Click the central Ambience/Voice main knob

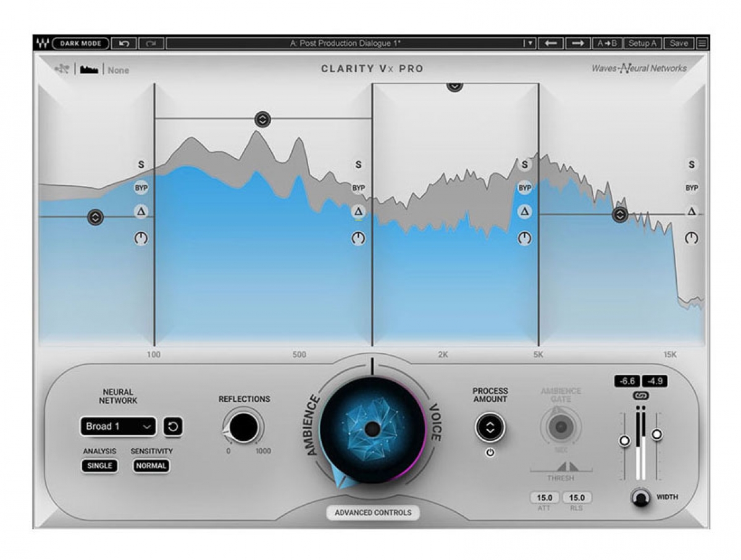(x=372, y=430)
